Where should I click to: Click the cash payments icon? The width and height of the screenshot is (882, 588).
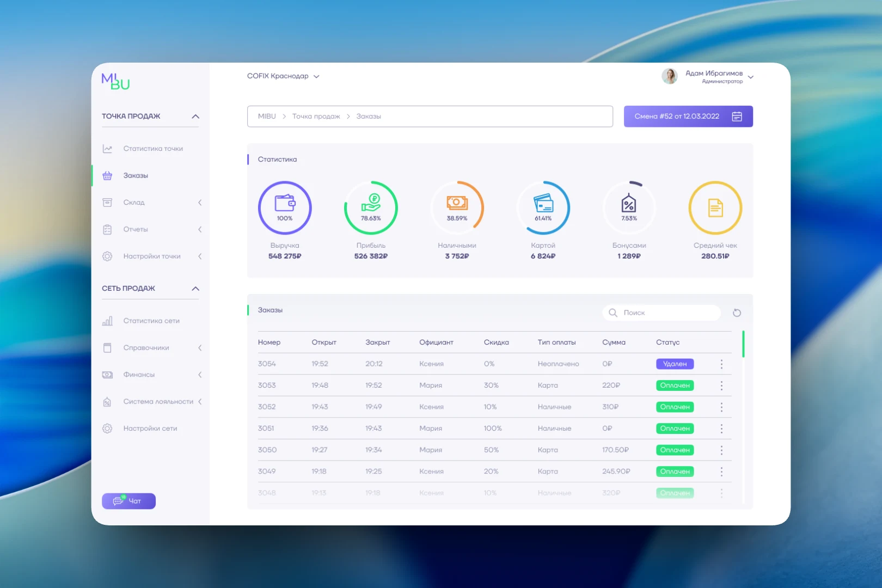click(x=457, y=203)
